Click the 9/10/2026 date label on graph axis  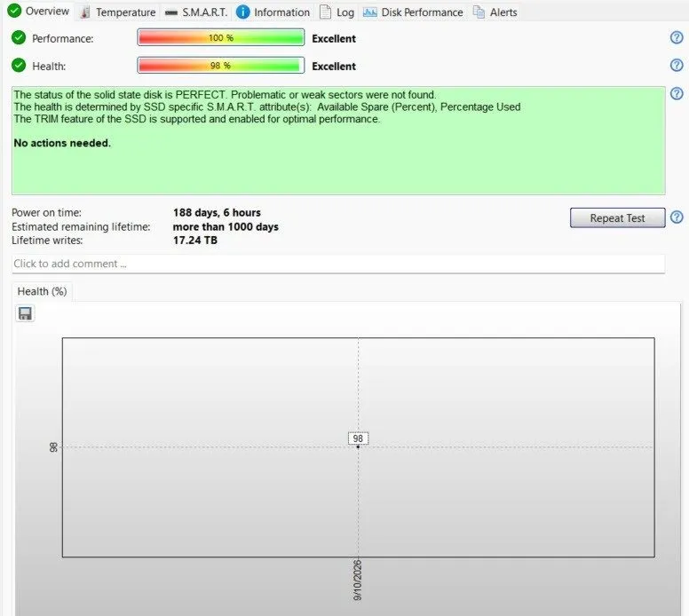pos(358,580)
